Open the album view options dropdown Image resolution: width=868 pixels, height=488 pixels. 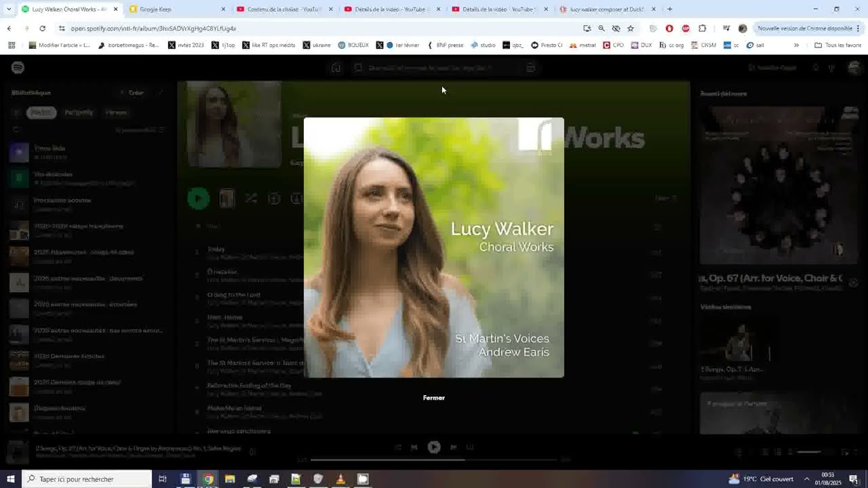click(x=665, y=199)
